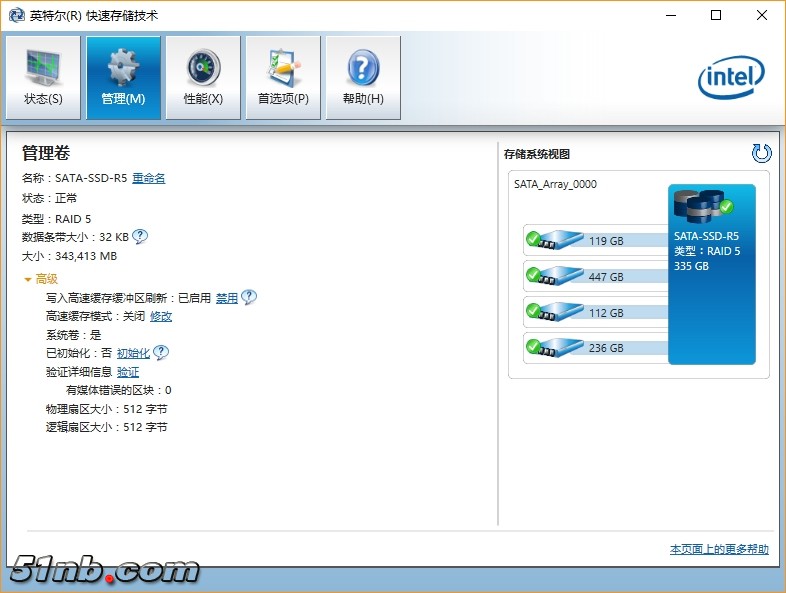Image resolution: width=786 pixels, height=593 pixels.
Task: Open 本页面上的更多帮助 link
Action: pos(719,549)
